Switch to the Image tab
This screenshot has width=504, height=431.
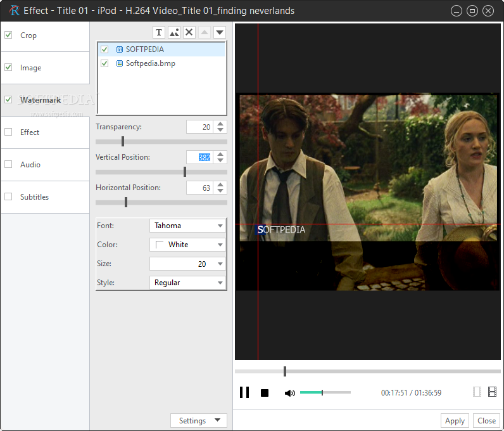[45, 68]
